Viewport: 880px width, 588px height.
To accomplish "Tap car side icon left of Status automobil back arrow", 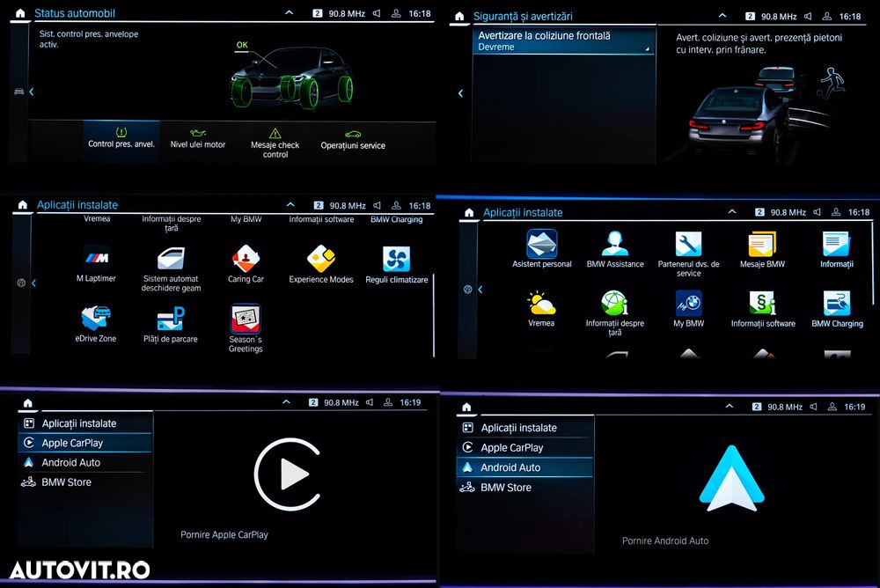I will pos(19,92).
